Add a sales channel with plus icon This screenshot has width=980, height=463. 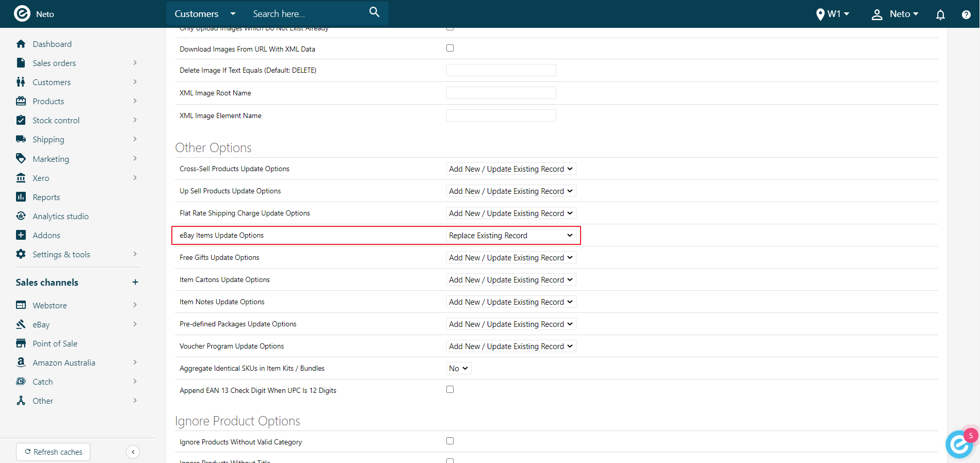(135, 282)
